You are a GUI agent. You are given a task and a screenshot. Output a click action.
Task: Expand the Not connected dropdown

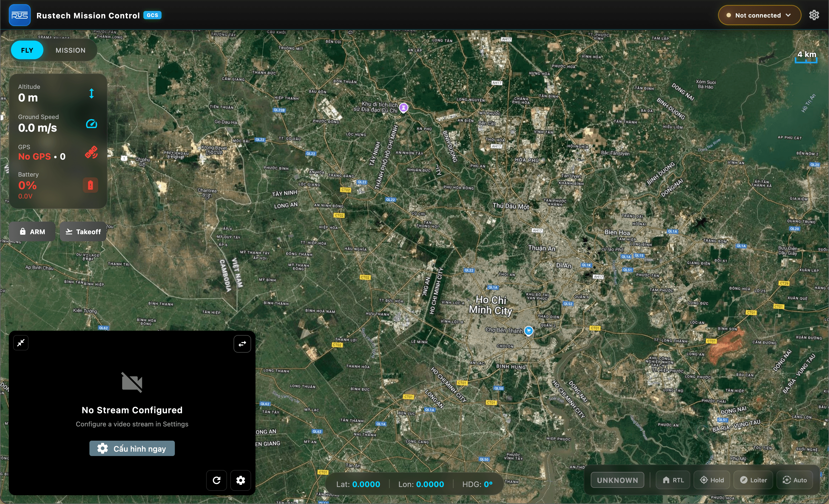(759, 15)
